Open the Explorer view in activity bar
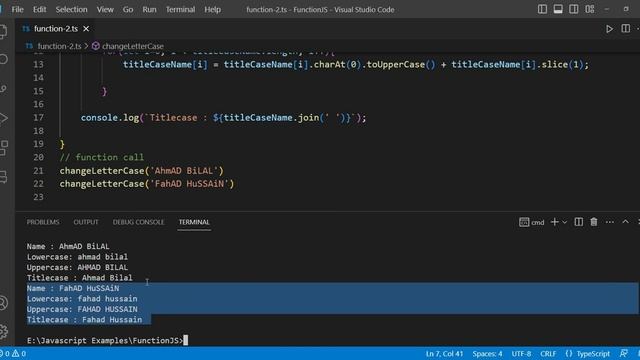 click(3, 31)
